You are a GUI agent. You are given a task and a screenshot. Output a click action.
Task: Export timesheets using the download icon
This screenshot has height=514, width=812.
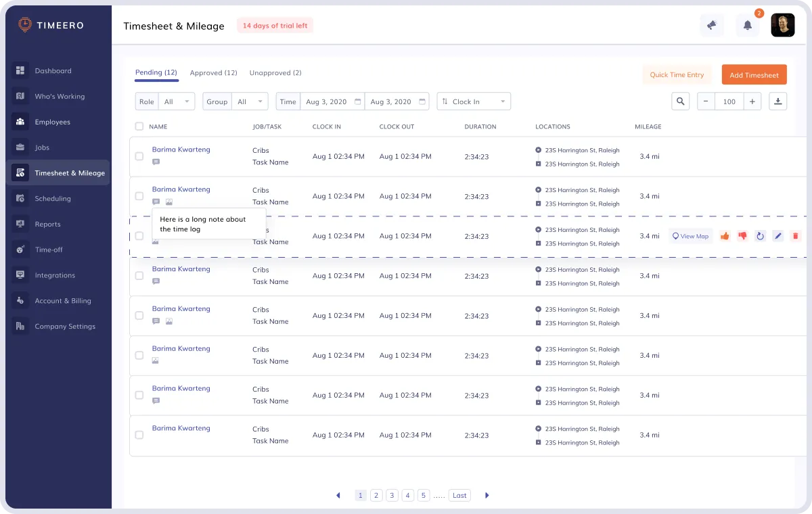point(777,101)
